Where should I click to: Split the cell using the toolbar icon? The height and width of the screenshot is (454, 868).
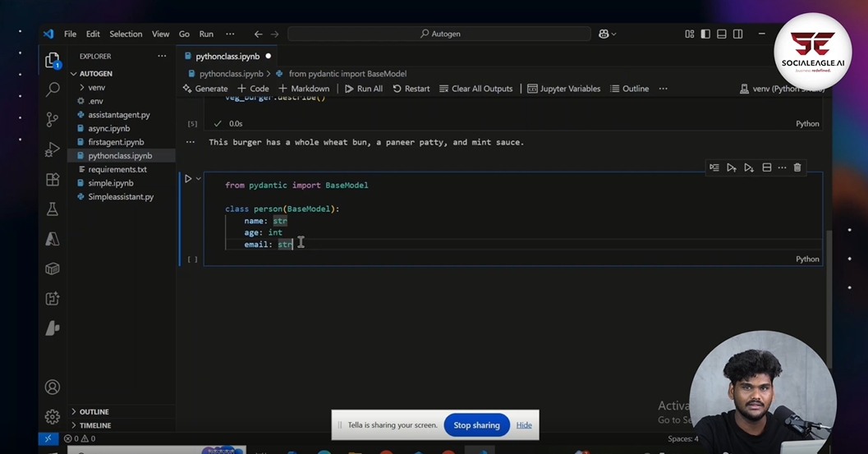click(x=766, y=167)
